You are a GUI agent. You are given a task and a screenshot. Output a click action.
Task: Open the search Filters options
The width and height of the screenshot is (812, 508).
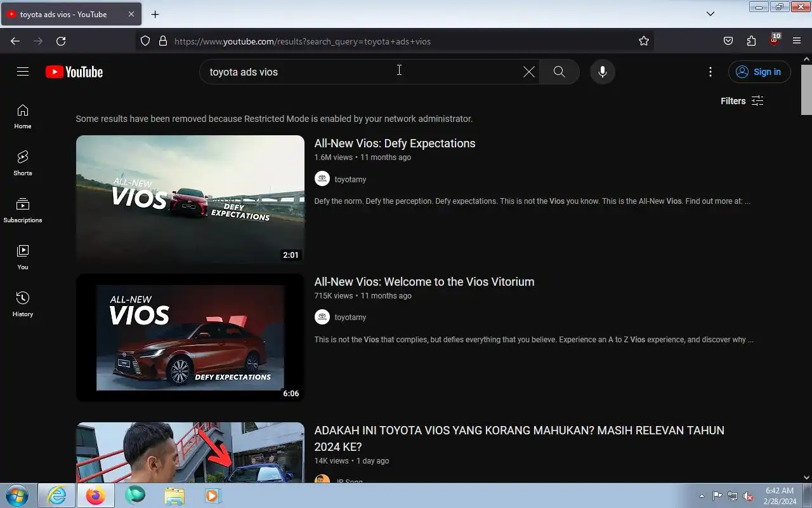coord(742,101)
